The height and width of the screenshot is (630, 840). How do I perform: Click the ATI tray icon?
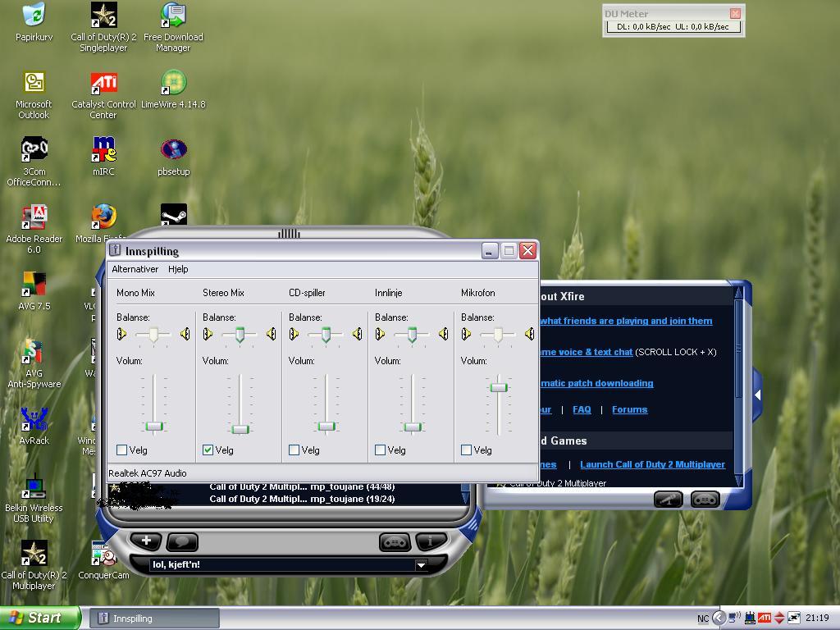(x=765, y=619)
